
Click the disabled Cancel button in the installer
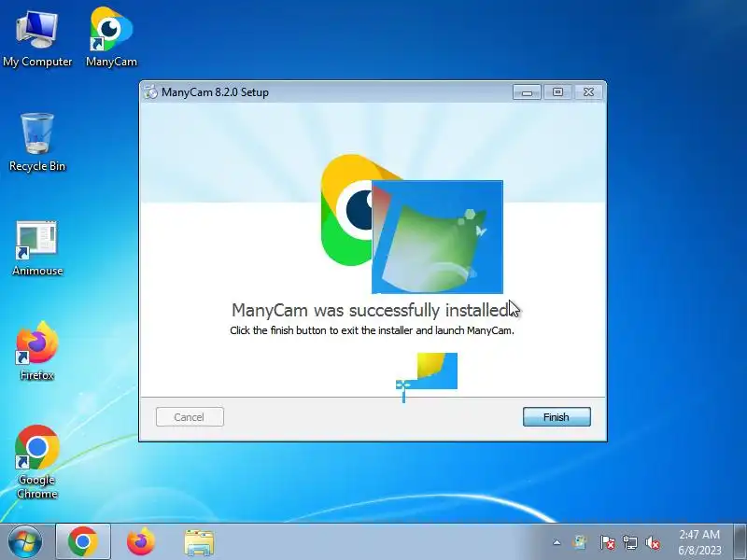[190, 417]
